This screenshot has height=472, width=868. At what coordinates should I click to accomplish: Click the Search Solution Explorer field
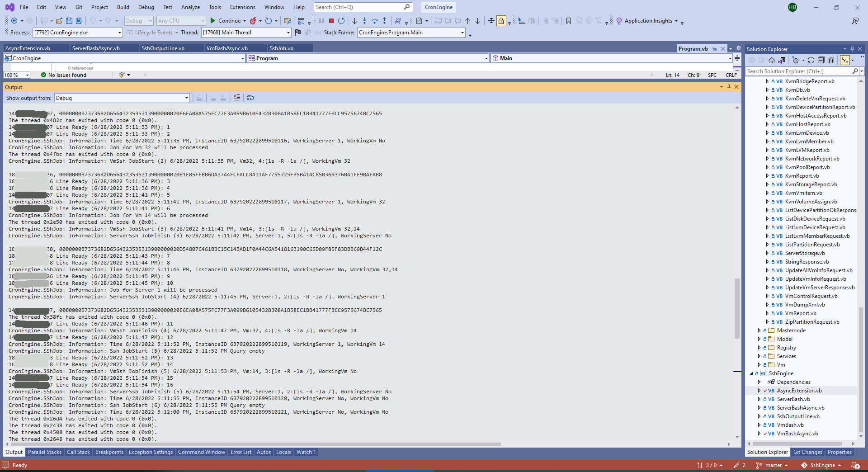pos(802,71)
